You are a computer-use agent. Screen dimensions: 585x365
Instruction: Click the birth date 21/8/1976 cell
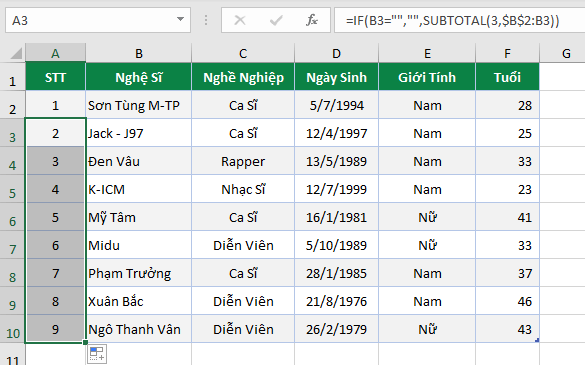337,301
